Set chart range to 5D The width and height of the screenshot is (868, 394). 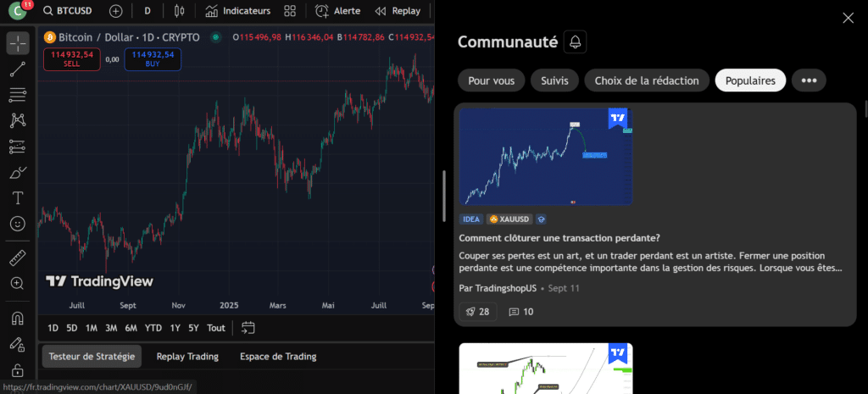pyautogui.click(x=72, y=328)
